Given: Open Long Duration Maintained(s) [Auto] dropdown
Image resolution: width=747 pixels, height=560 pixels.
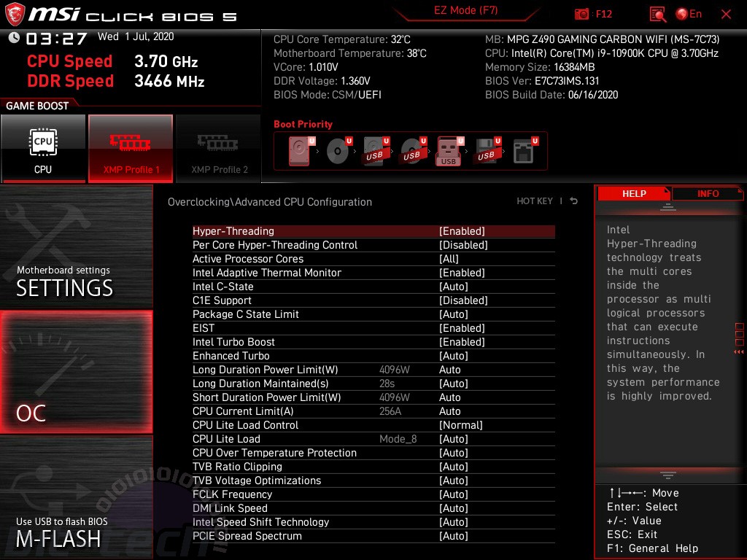Looking at the screenshot, I should [x=454, y=384].
